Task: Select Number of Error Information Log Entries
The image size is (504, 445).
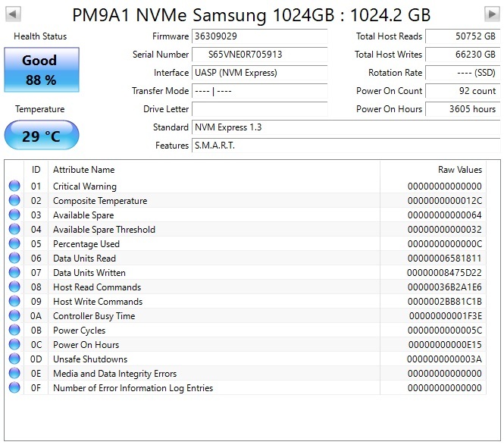Action: coord(133,388)
